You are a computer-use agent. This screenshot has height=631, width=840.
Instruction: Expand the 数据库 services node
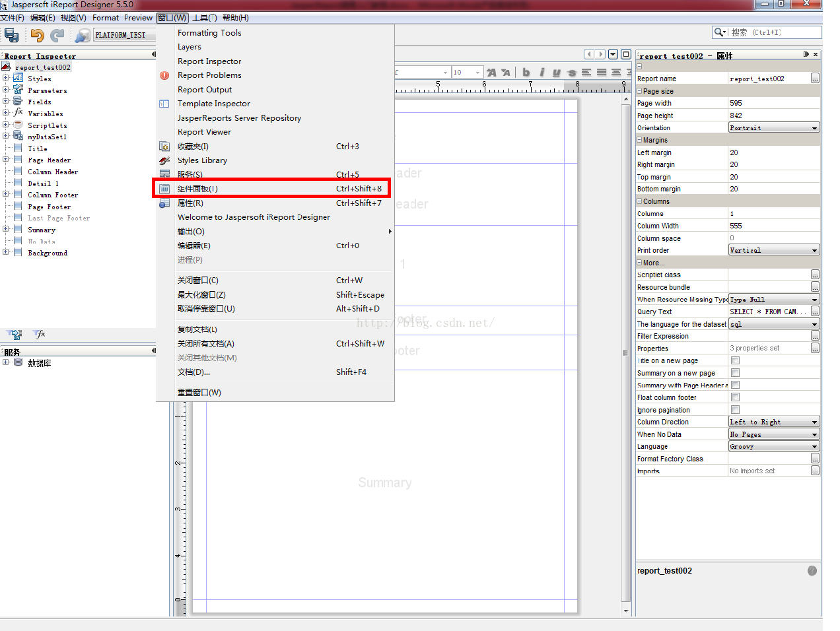[5, 362]
